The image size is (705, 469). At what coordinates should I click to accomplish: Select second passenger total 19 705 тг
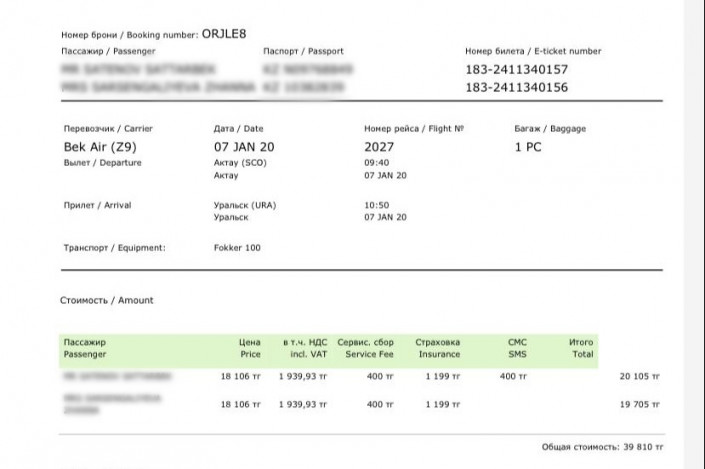click(x=640, y=405)
